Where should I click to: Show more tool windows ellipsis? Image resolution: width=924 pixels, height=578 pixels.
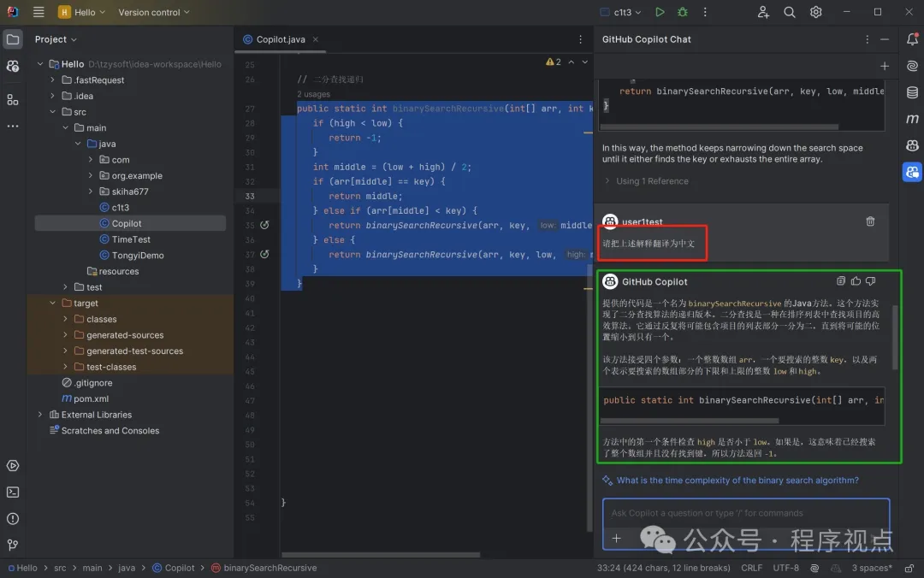pyautogui.click(x=12, y=126)
